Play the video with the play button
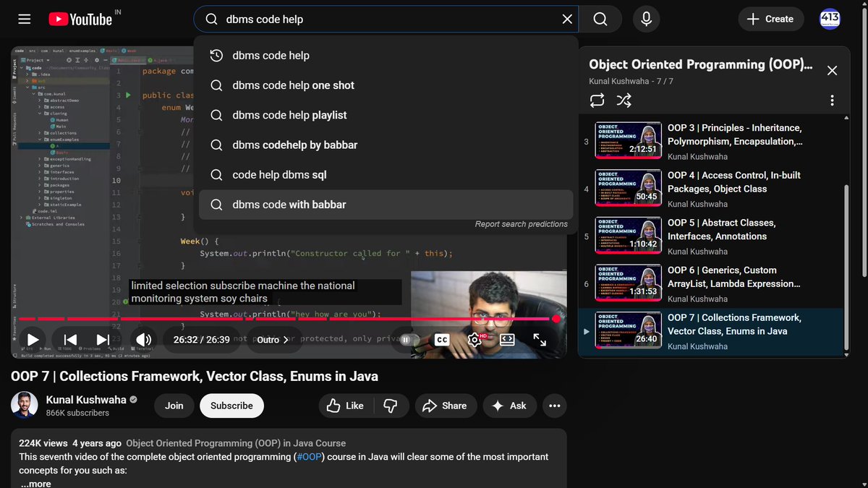This screenshot has width=868, height=488. 33,340
